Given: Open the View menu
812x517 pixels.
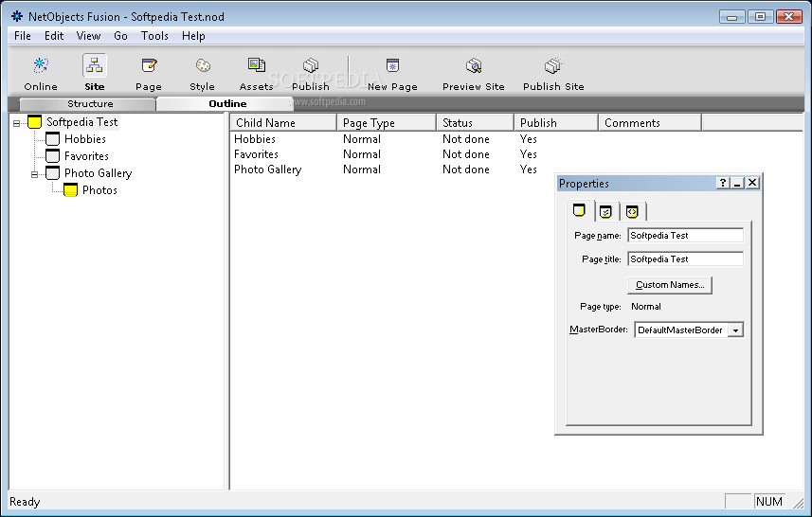Looking at the screenshot, I should click(88, 36).
